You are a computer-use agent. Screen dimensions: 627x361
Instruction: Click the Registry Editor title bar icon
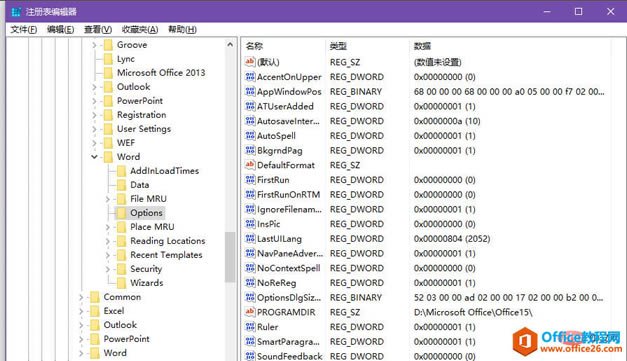point(16,12)
